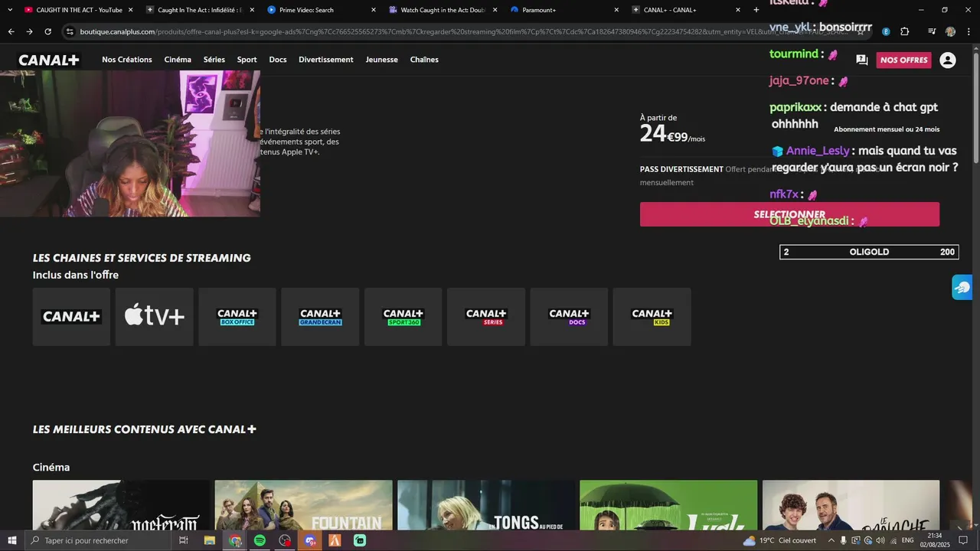The image size is (980, 551).
Task: Open the weather widget showing 19°C
Action: coord(779,540)
